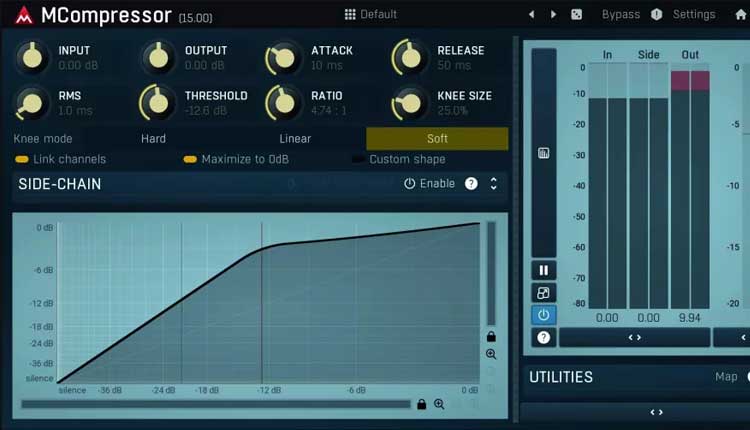Click the random preset dice icon

[576, 14]
